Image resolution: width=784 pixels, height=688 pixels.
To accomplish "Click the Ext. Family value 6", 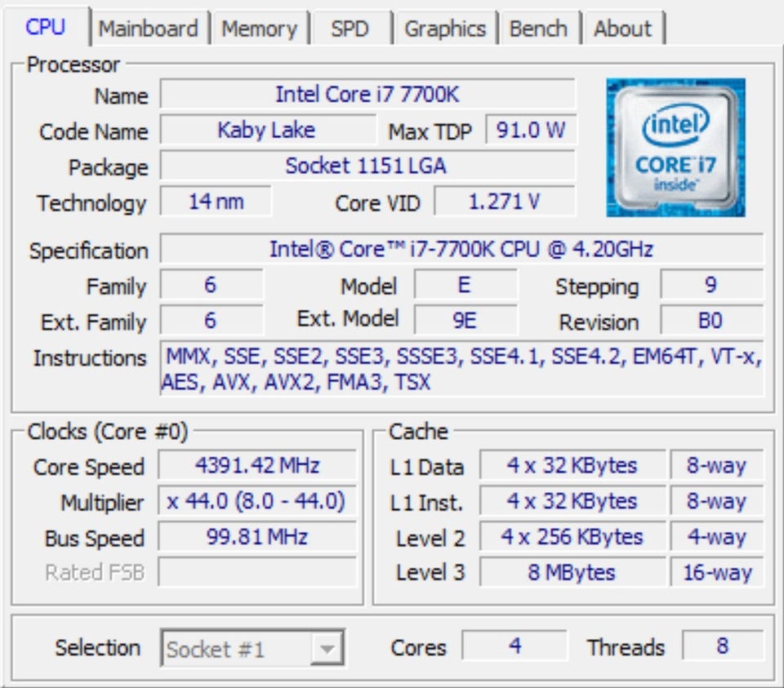I will coord(211,320).
